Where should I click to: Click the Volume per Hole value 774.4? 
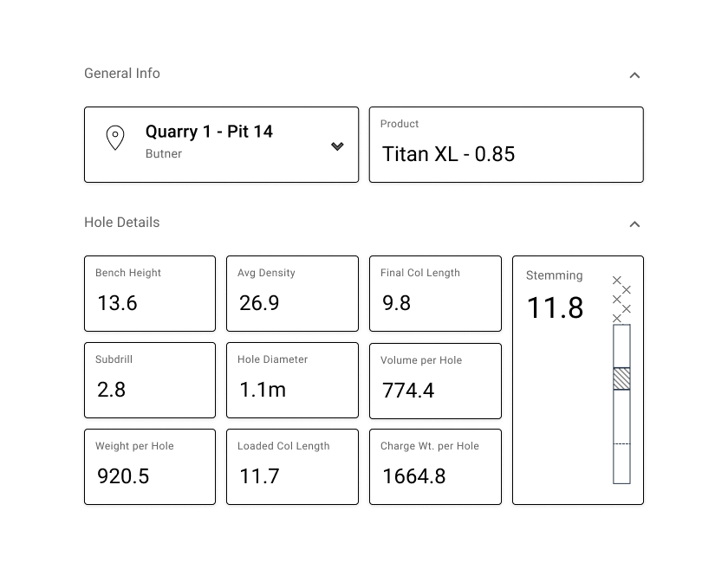pos(408,391)
